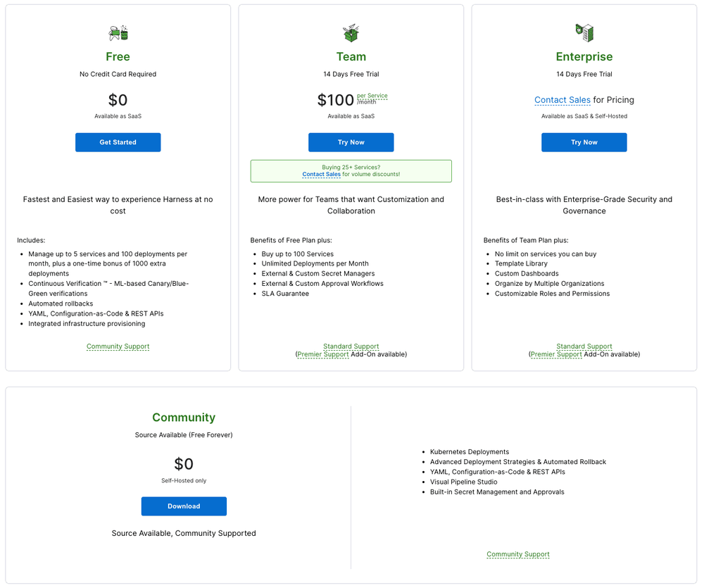Viewport: 704px width, 588px height.
Task: Open Standard Support link in Enterprise plan
Action: (584, 346)
